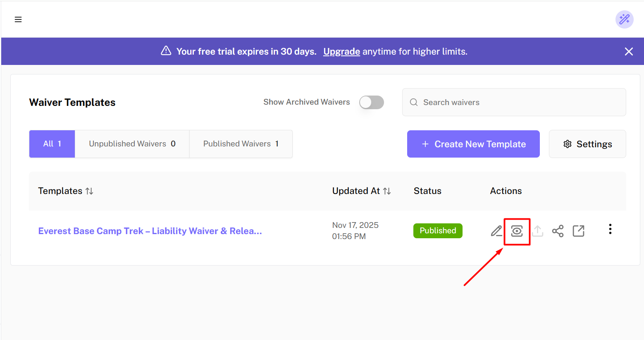The image size is (644, 340).
Task: Open waiver in new window icon
Action: 578,231
